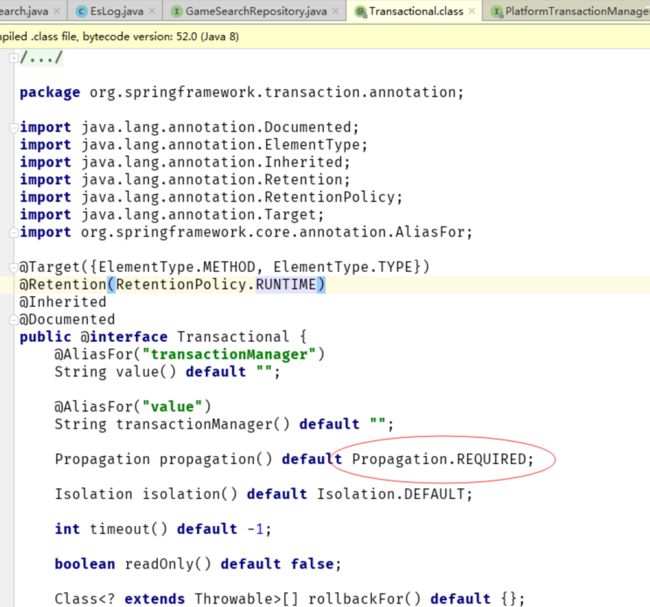This screenshot has width=650, height=607.
Task: Click the java.lang.annotation.RetentionPolicy import
Action: (x=238, y=197)
